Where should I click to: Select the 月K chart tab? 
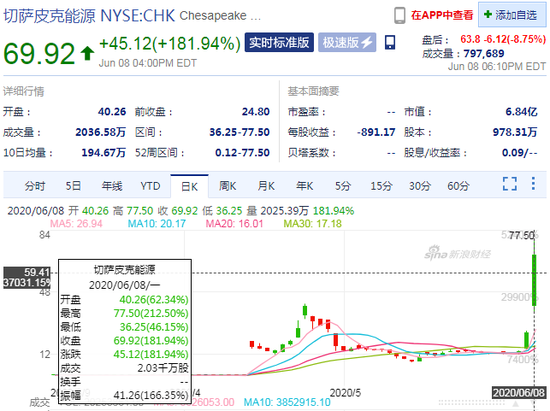tap(266, 186)
